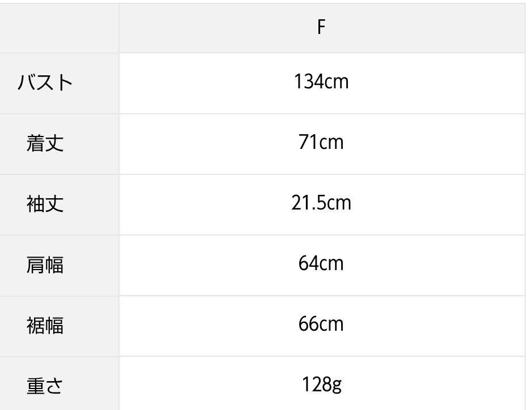Viewport: 532px width, 410px height.
Task: Select the 肩幅 row label
Action: [45, 265]
